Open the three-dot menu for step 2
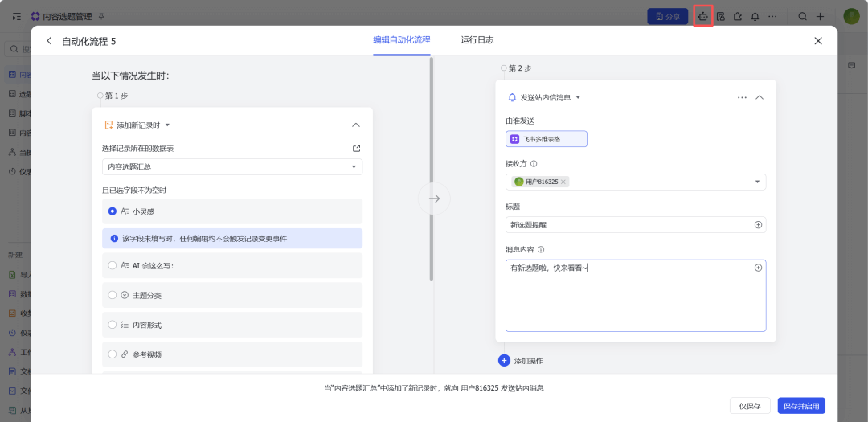This screenshot has width=868, height=422. click(x=742, y=97)
